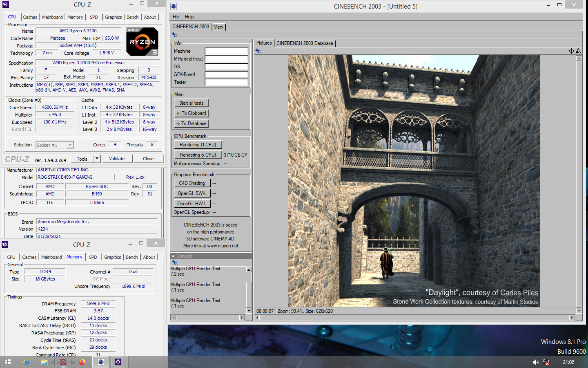Open the Tools dropdown arrow in CPU-Z
The height and width of the screenshot is (368, 588).
click(x=97, y=159)
